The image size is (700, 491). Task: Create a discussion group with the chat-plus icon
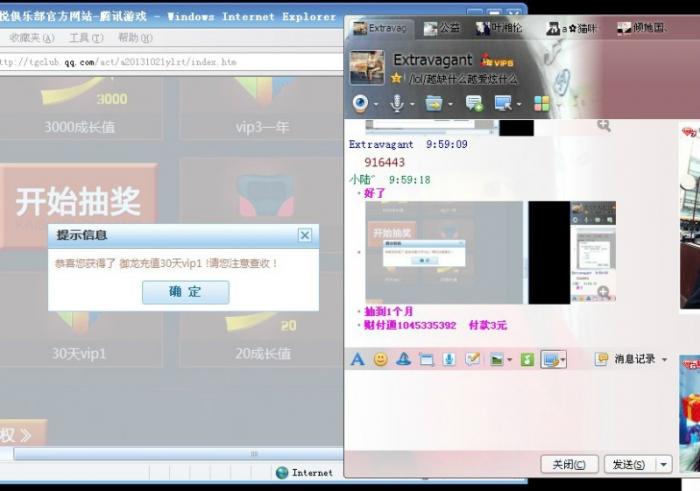click(x=474, y=104)
